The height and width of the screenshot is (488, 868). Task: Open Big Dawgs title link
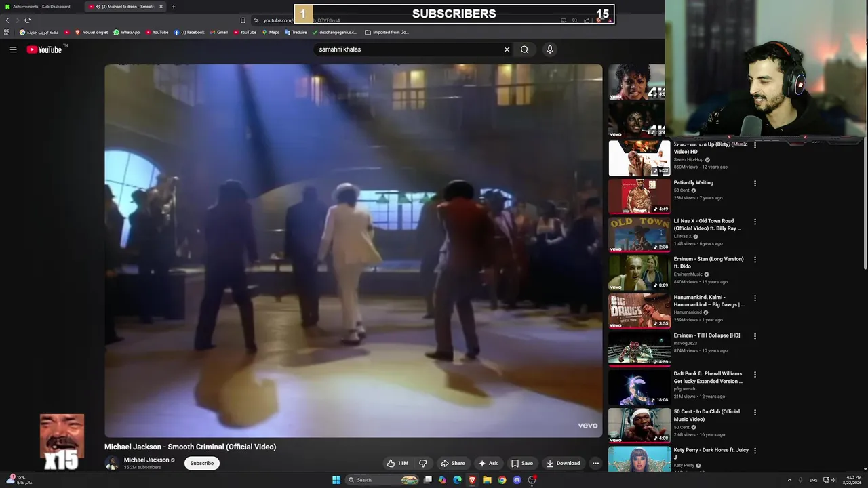tap(709, 301)
